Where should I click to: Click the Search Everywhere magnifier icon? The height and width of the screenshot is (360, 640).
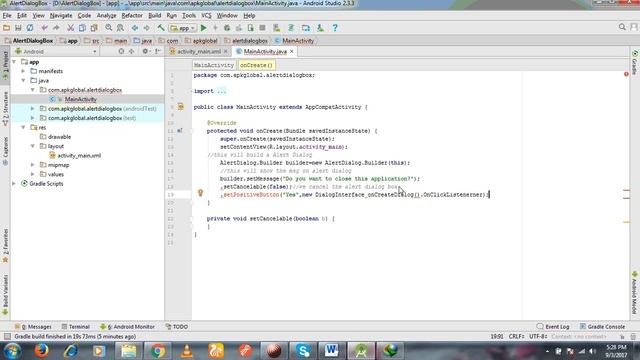[622, 27]
